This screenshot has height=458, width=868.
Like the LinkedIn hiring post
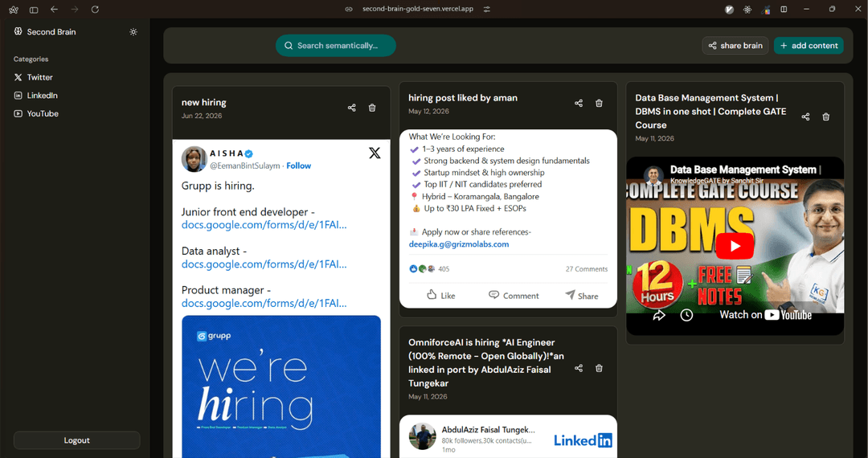tap(440, 296)
